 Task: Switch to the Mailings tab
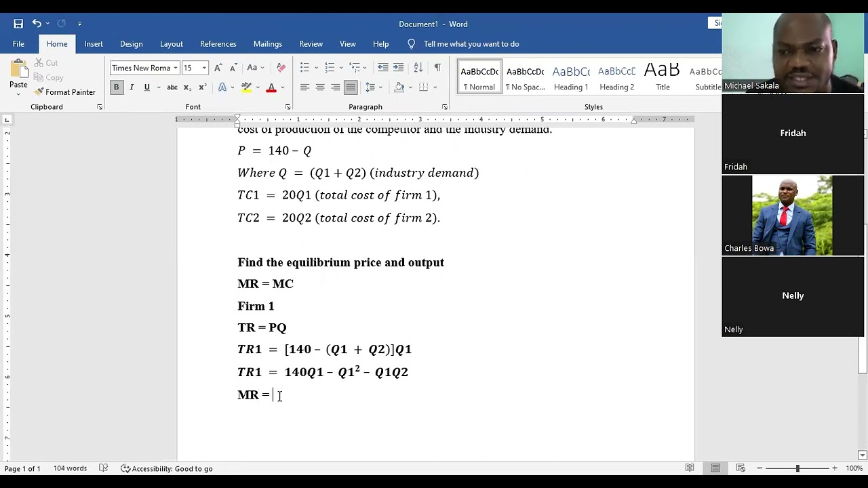[268, 44]
